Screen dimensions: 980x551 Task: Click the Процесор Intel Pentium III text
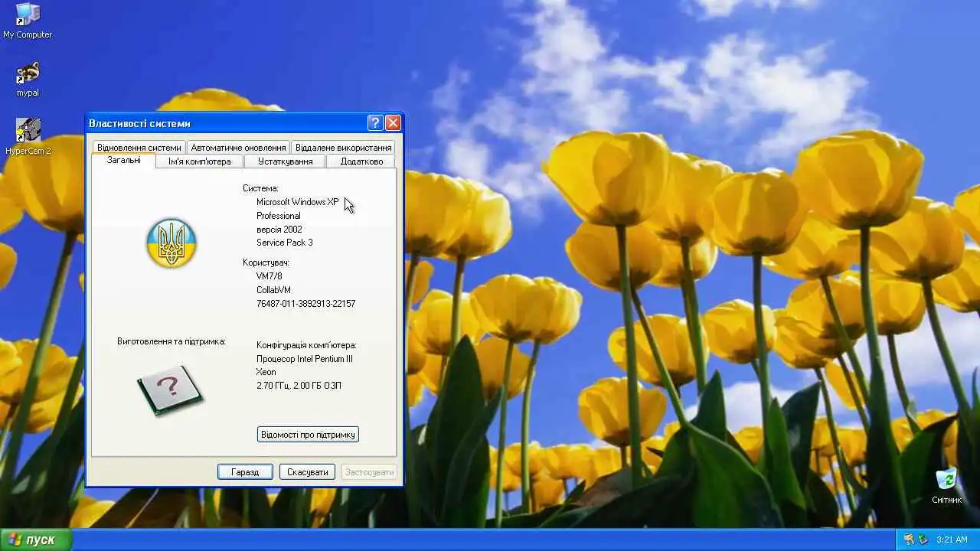tap(304, 359)
